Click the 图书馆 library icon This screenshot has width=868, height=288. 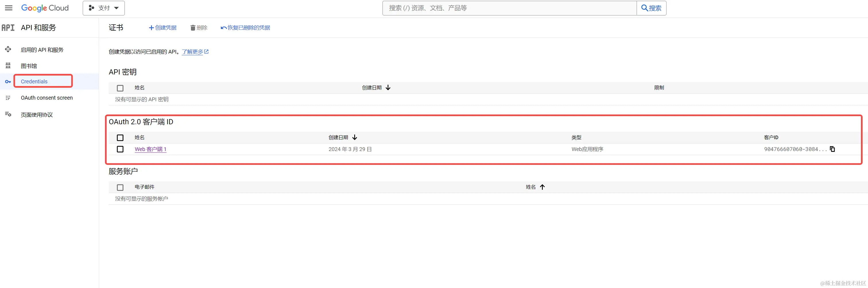tap(8, 65)
